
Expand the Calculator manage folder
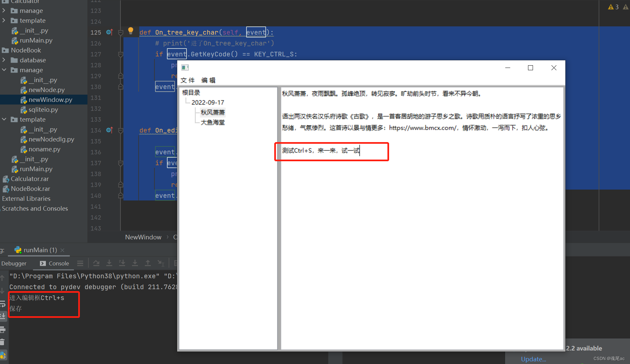[x=4, y=11]
